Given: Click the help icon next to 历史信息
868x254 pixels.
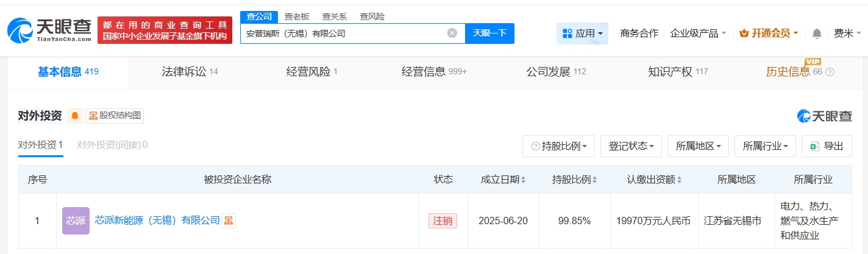Looking at the screenshot, I should pos(830,72).
